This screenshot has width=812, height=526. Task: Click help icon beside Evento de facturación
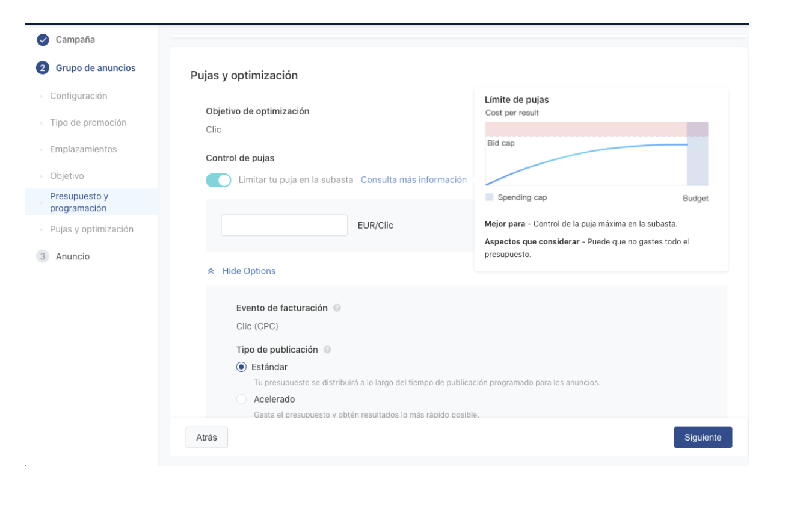coord(337,308)
